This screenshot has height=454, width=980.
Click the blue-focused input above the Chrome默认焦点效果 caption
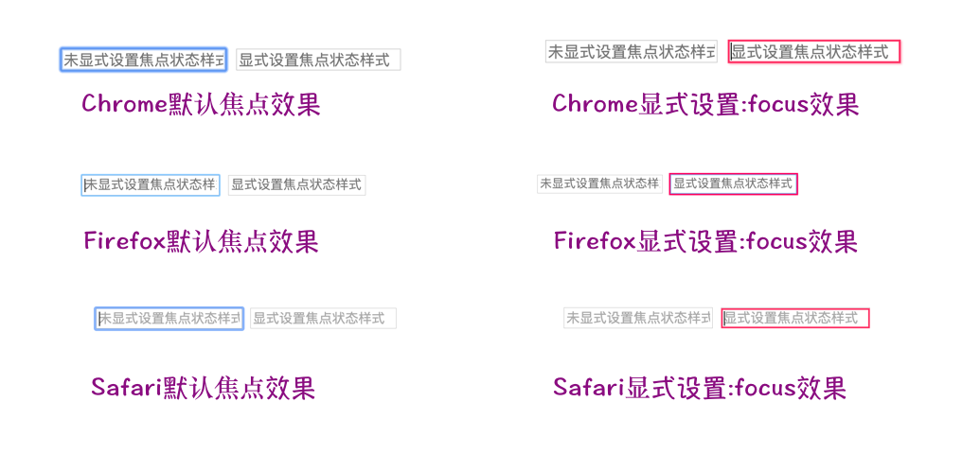click(143, 60)
